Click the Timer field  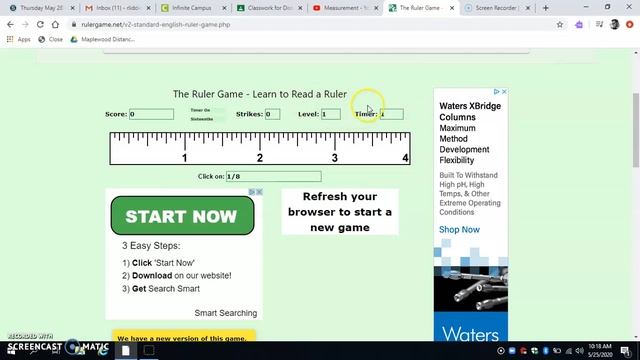392,114
